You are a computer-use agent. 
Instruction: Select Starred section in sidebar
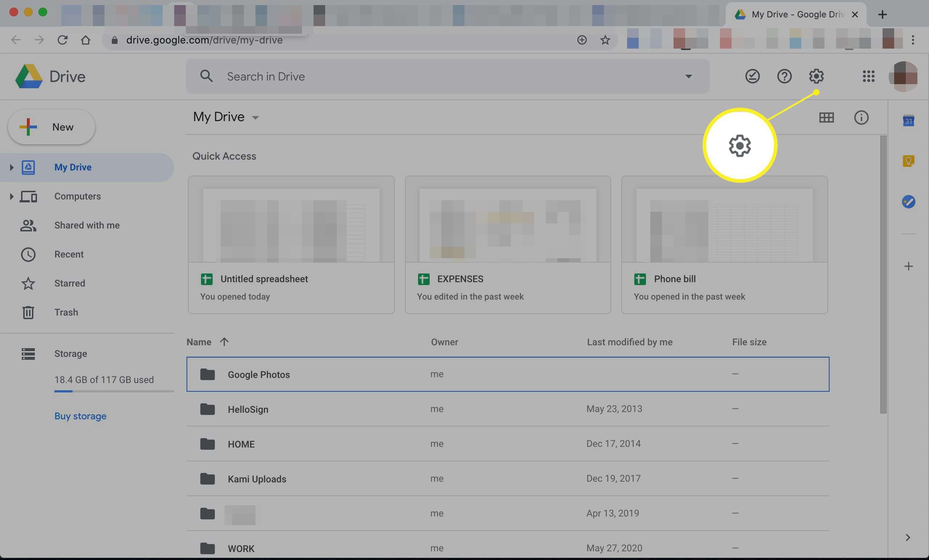[x=69, y=283]
